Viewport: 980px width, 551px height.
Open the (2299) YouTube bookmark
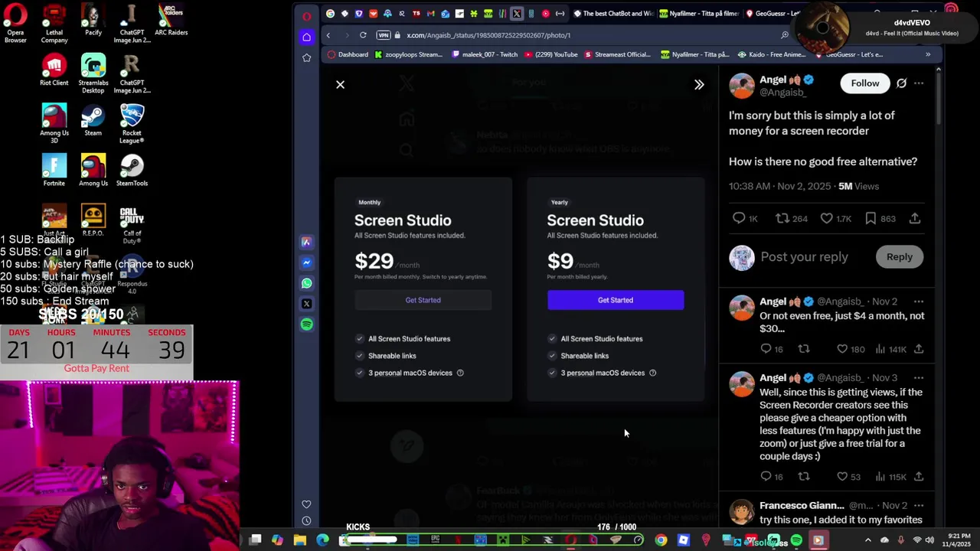click(551, 54)
